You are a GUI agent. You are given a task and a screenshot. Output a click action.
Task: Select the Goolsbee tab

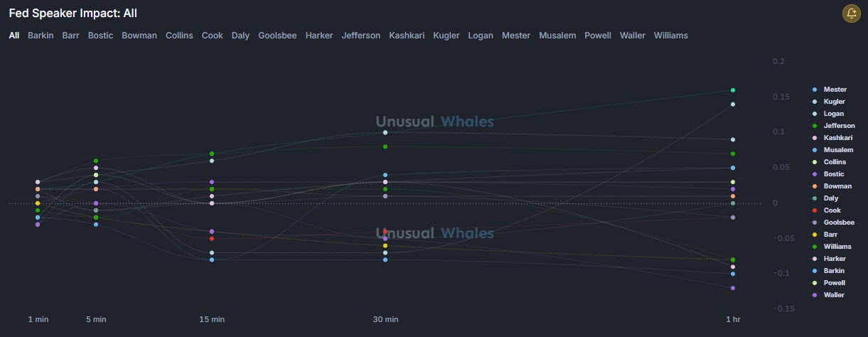coord(277,36)
